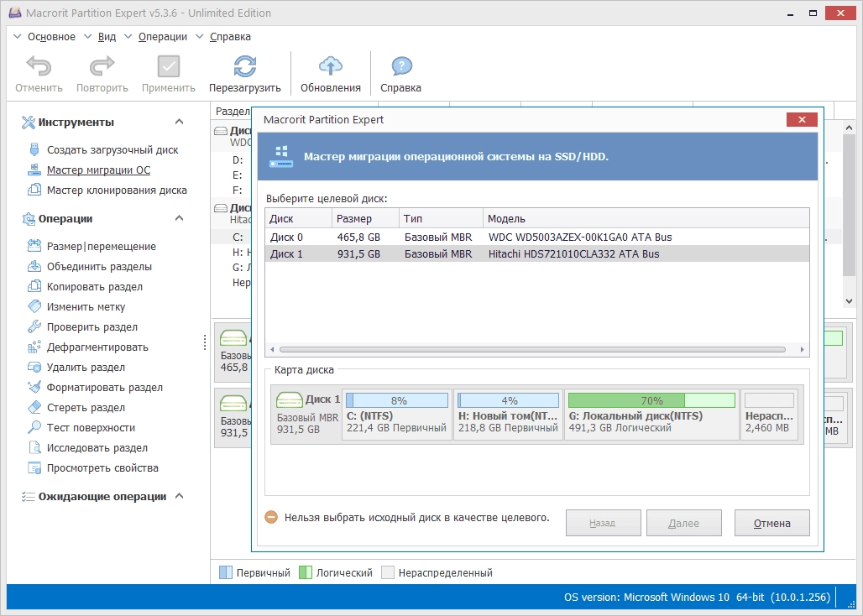Open Обновления cloud update icon
The width and height of the screenshot is (863, 616).
pyautogui.click(x=330, y=66)
